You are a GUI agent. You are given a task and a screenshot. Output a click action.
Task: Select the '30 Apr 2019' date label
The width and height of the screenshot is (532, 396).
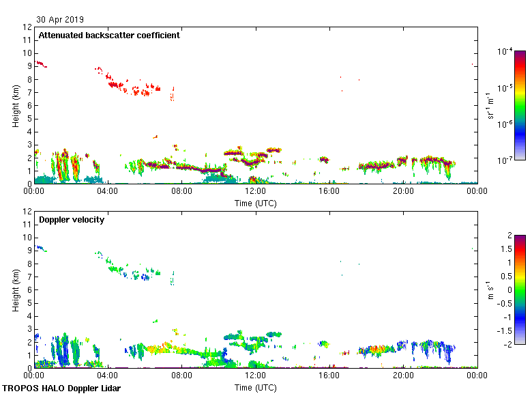pos(61,20)
